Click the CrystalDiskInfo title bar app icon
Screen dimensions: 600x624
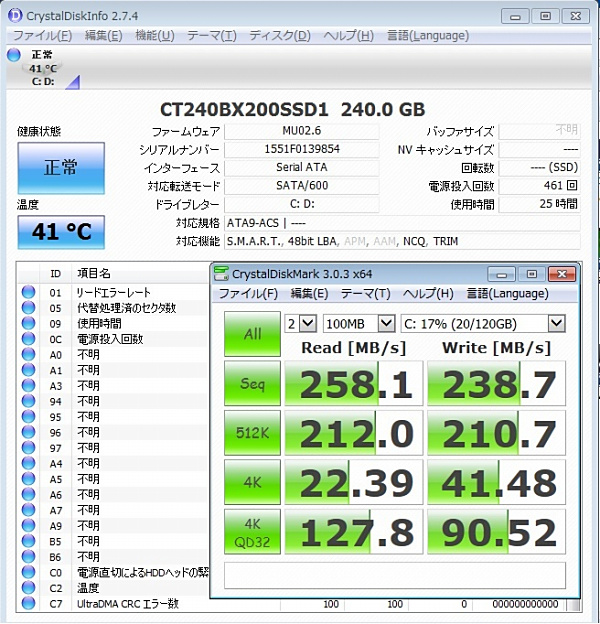(x=12, y=15)
